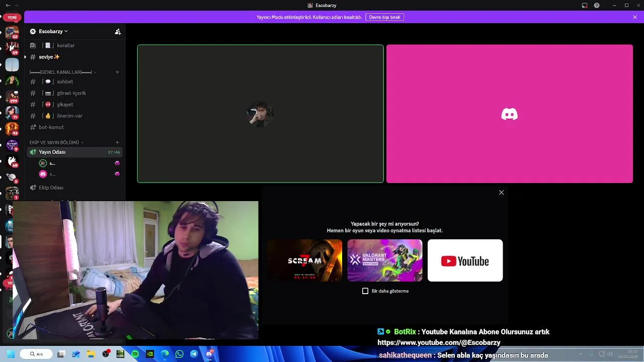This screenshot has width=644, height=362.
Task: Close the activity suggestion popup
Action: click(501, 193)
